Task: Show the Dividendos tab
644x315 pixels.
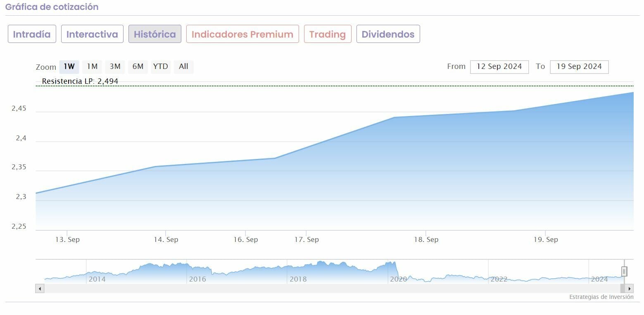Action: coord(388,34)
